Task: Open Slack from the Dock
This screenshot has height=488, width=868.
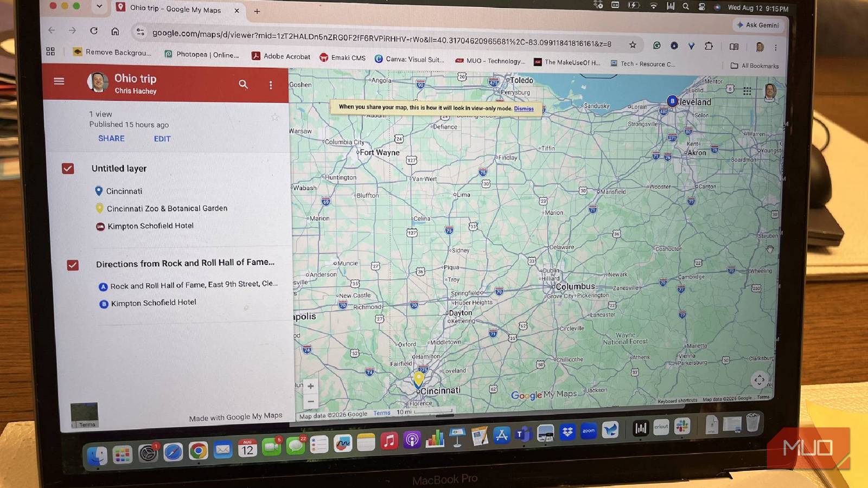Action: point(682,426)
